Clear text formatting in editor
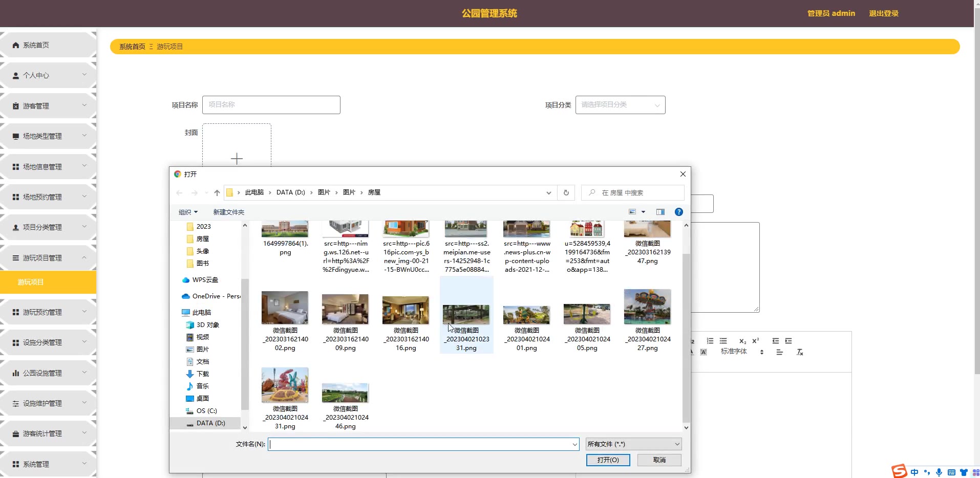The width and height of the screenshot is (980, 478). [800, 352]
